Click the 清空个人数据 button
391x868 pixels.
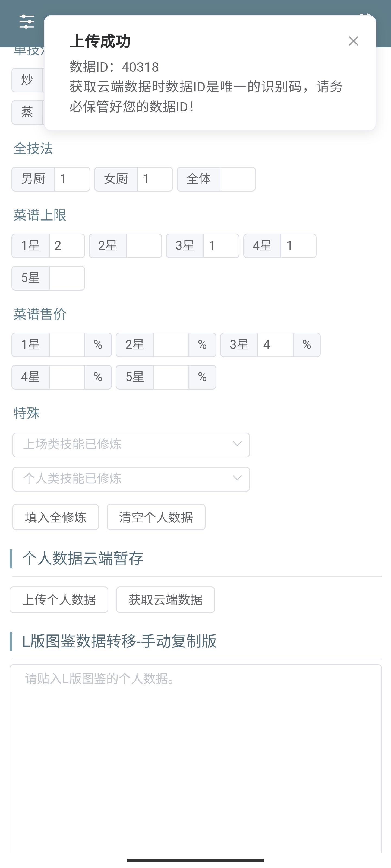156,517
